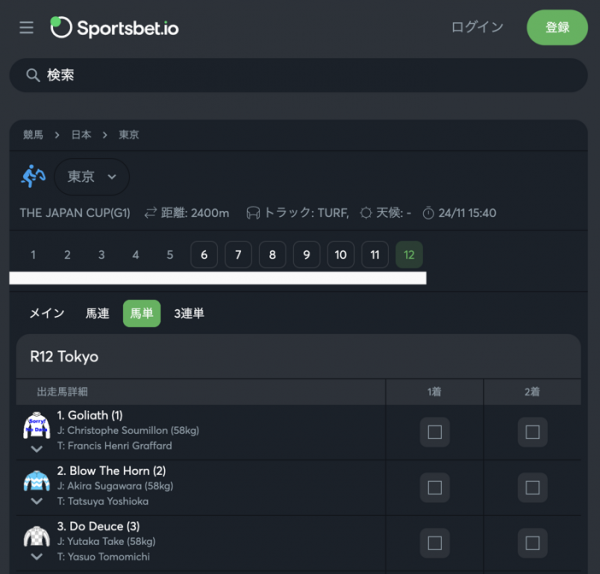Select race number 5
600x574 pixels.
click(170, 254)
